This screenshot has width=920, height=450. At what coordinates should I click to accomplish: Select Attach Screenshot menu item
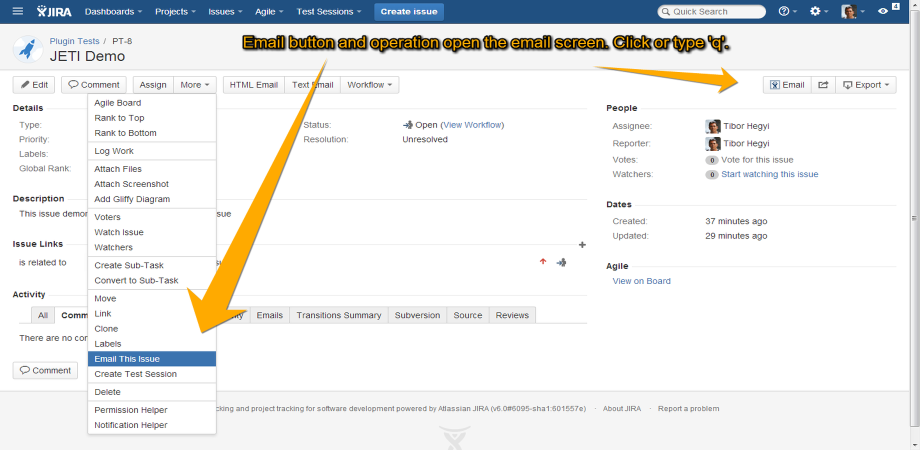click(x=152, y=184)
